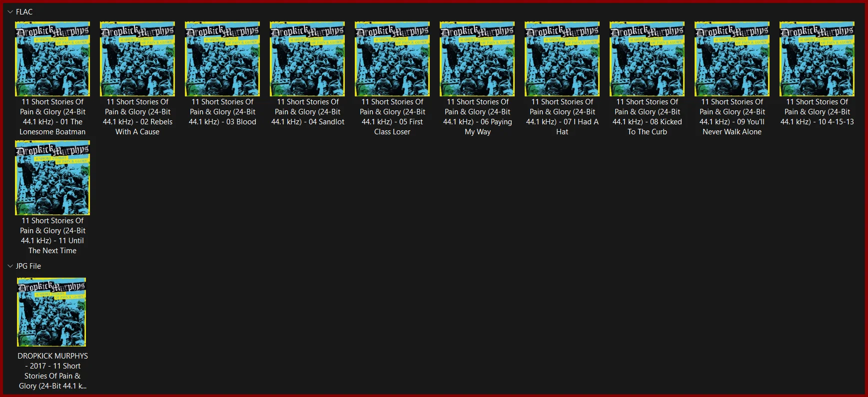This screenshot has width=868, height=397.
Task: Select album art thumbnail for 10 4-15-13
Action: pos(817,59)
